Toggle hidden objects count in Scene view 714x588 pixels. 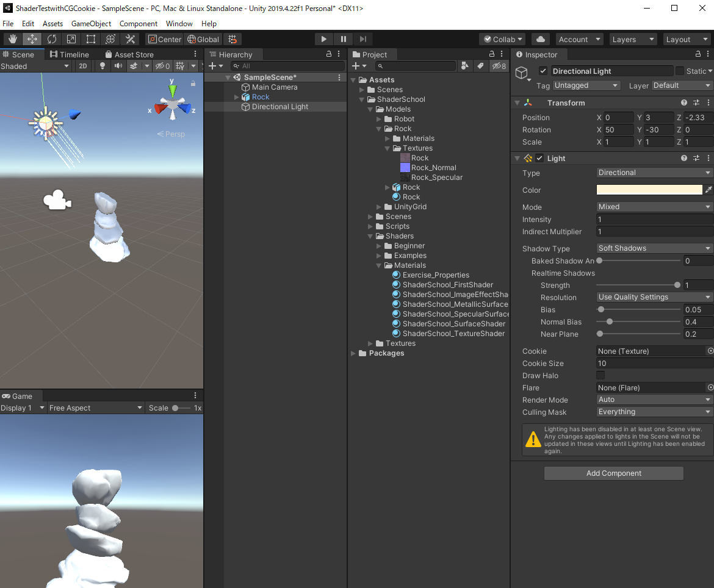click(x=162, y=66)
